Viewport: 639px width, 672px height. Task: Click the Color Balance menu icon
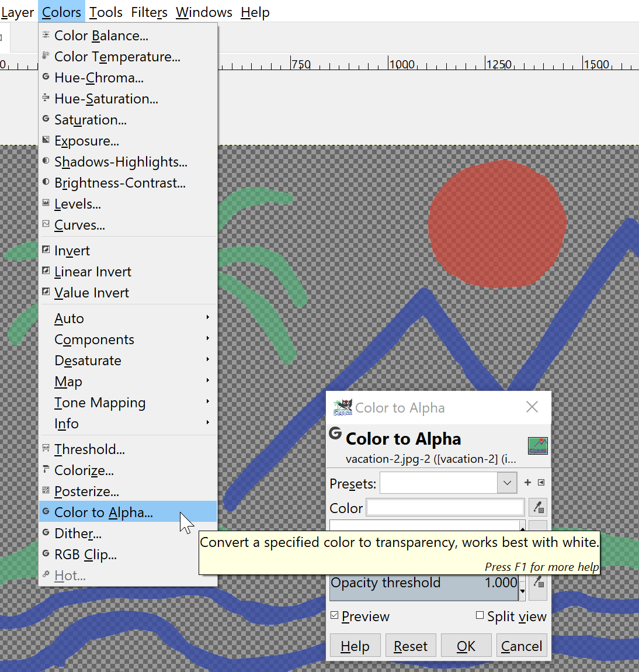(x=46, y=35)
